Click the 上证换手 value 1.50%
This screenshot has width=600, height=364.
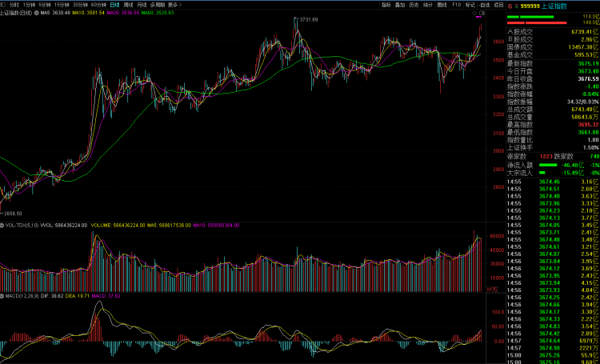click(591, 148)
